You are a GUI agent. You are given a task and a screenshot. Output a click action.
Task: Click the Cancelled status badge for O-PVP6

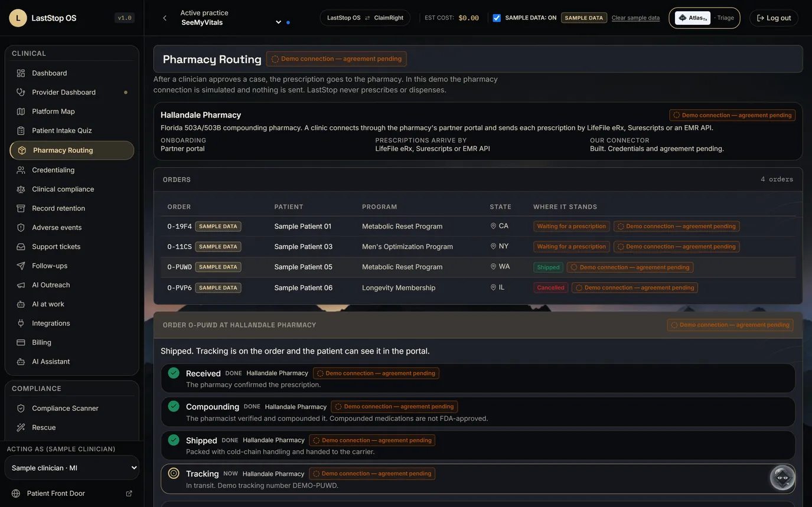(x=550, y=288)
